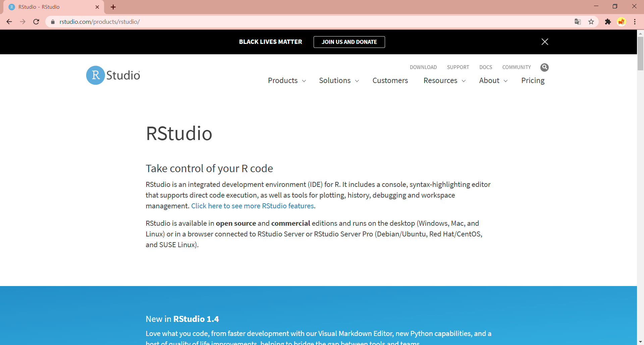644x345 pixels.
Task: Expand the Resources dropdown menu
Action: pyautogui.click(x=444, y=81)
